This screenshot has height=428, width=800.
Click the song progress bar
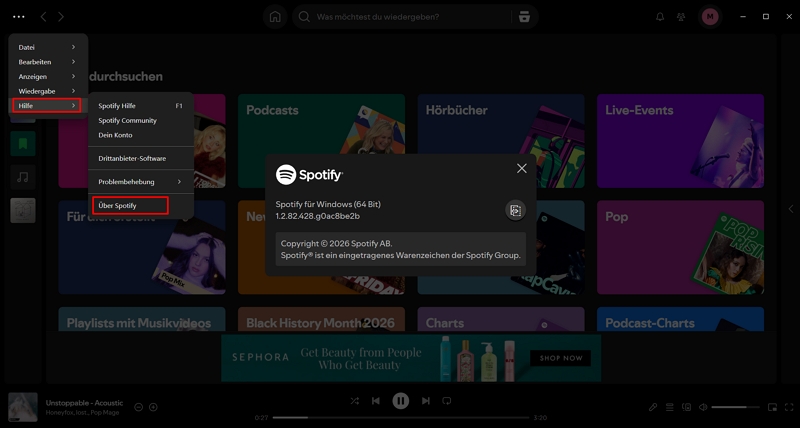[x=400, y=417]
